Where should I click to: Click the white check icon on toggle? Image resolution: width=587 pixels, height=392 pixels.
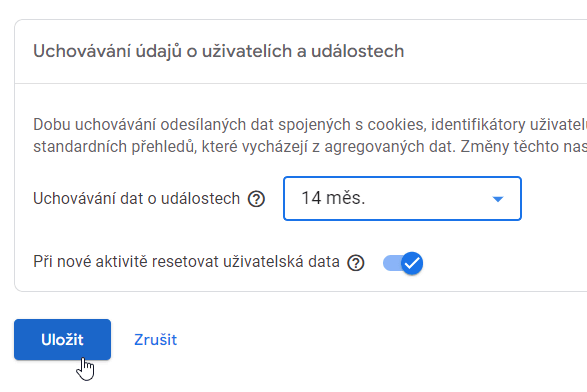click(x=412, y=264)
